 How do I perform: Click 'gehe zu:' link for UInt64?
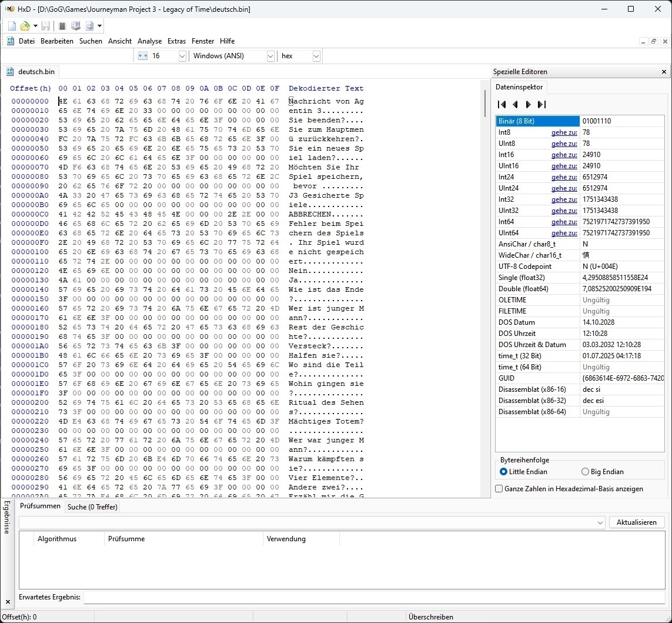click(x=564, y=233)
